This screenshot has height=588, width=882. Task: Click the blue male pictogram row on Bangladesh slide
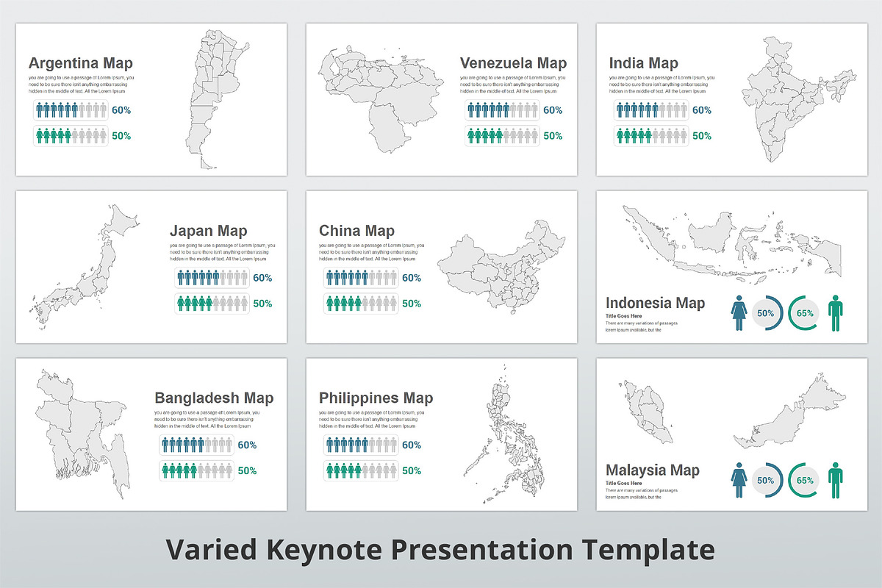[x=196, y=445]
